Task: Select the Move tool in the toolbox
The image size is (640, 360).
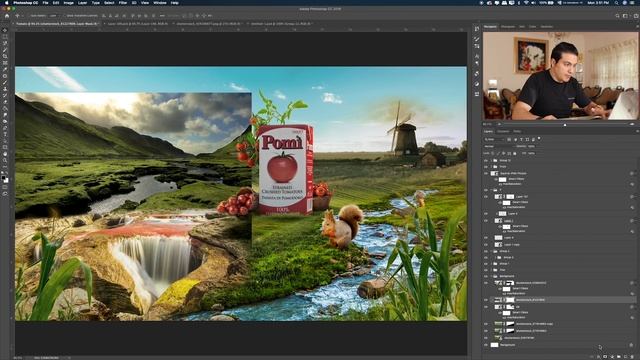Action: tap(5, 30)
